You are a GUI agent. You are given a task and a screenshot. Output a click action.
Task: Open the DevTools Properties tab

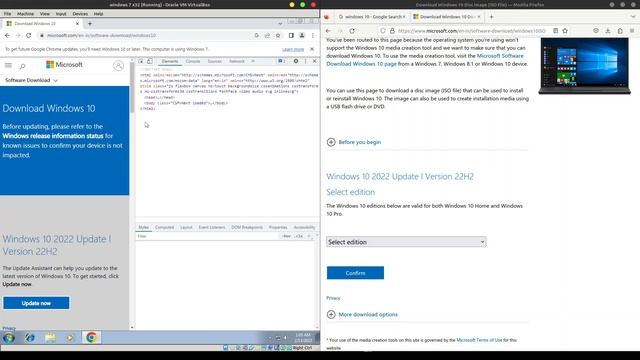pos(278,227)
